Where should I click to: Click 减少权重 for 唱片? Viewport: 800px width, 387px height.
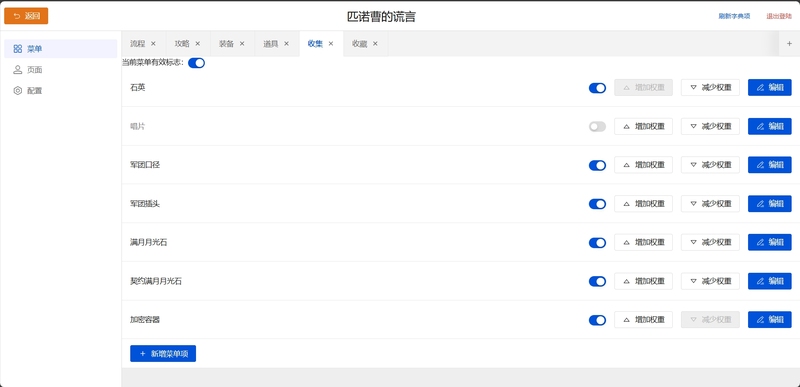point(710,126)
